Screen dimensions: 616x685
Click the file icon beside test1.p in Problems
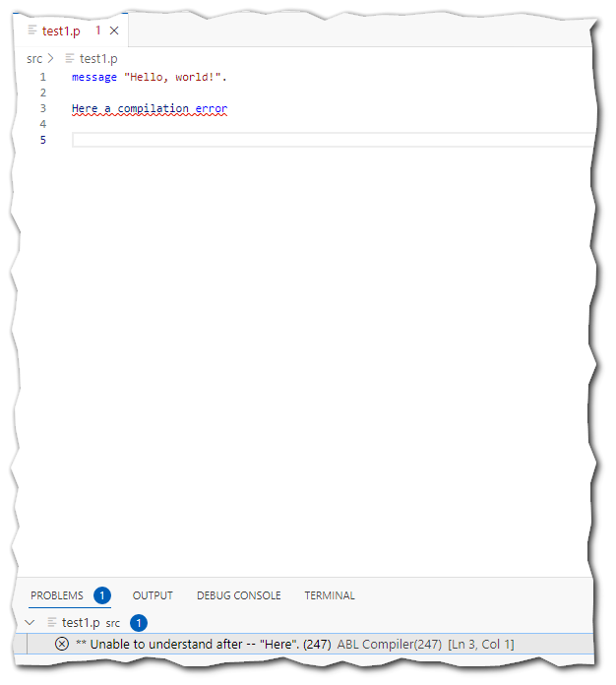(x=51, y=622)
